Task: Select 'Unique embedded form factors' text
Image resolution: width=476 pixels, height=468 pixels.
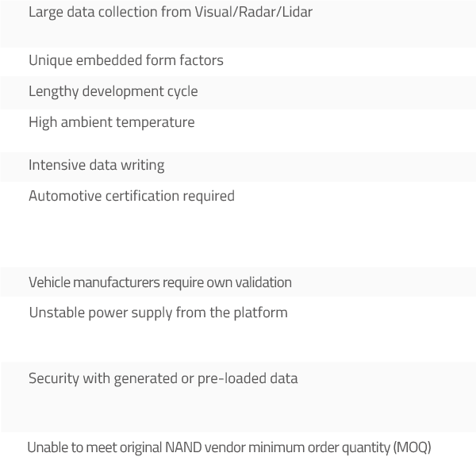Action: (126, 60)
